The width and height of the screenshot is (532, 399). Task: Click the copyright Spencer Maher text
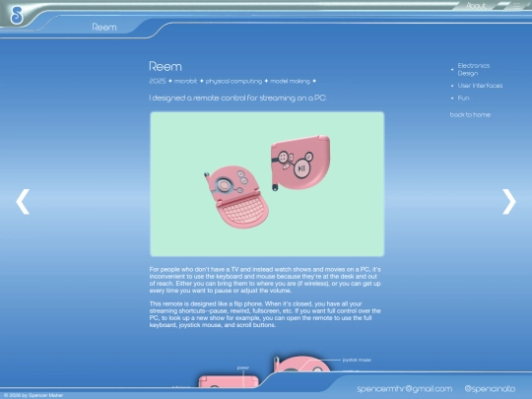(x=33, y=395)
